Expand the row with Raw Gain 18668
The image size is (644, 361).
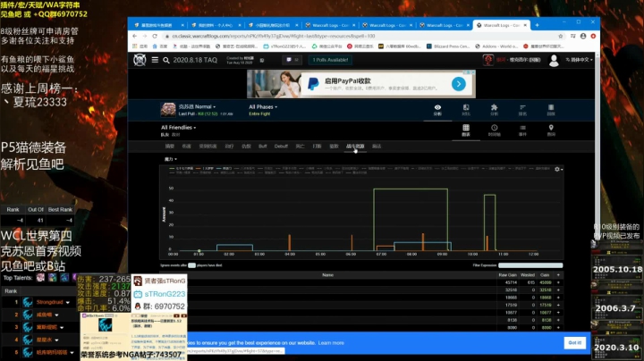point(558,298)
